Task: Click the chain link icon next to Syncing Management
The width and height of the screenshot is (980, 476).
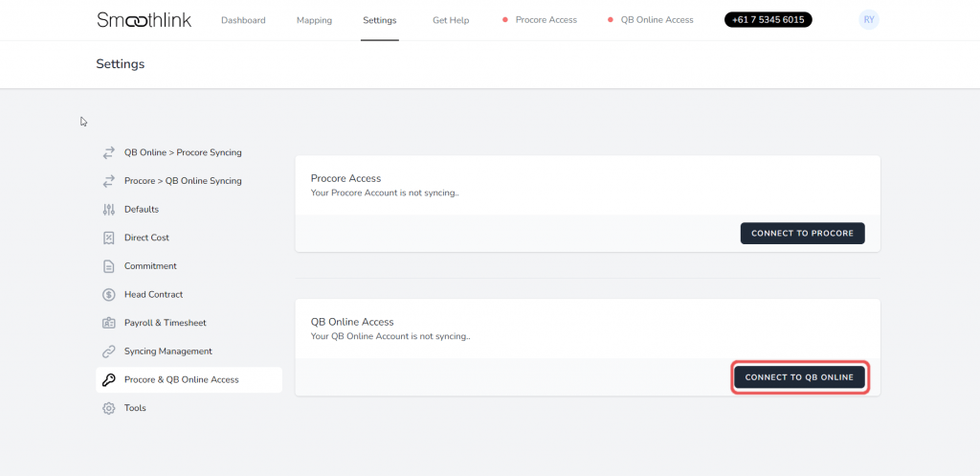Action: point(109,351)
